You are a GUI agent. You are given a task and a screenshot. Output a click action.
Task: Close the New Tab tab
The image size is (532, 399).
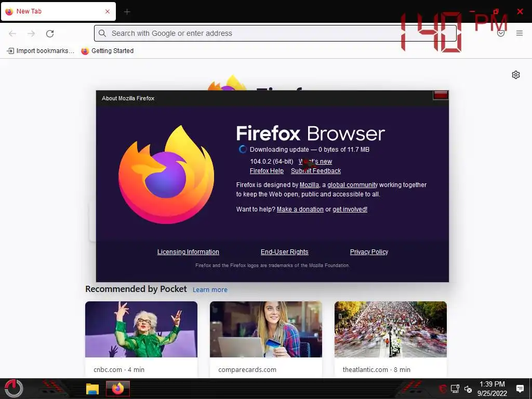pos(108,11)
